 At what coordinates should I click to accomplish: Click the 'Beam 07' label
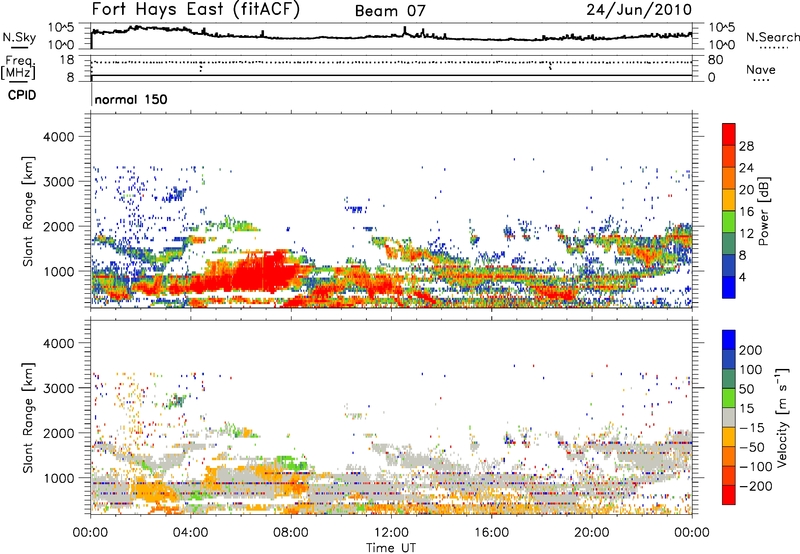pos(390,11)
